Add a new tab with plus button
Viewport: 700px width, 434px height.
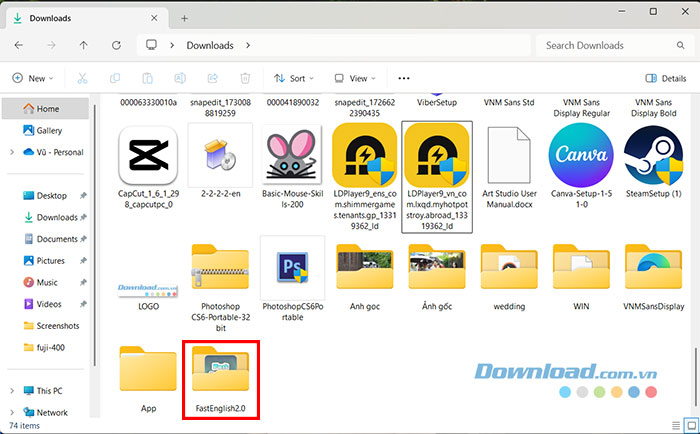[x=184, y=18]
